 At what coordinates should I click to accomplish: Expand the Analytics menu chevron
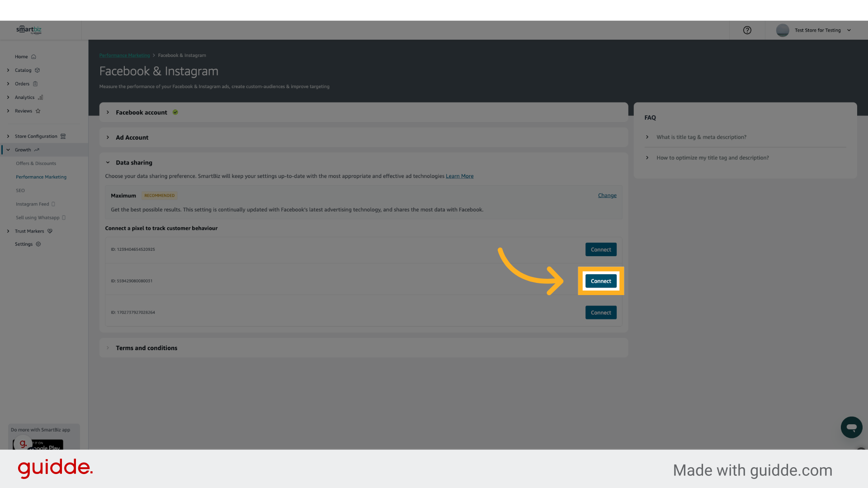[8, 97]
